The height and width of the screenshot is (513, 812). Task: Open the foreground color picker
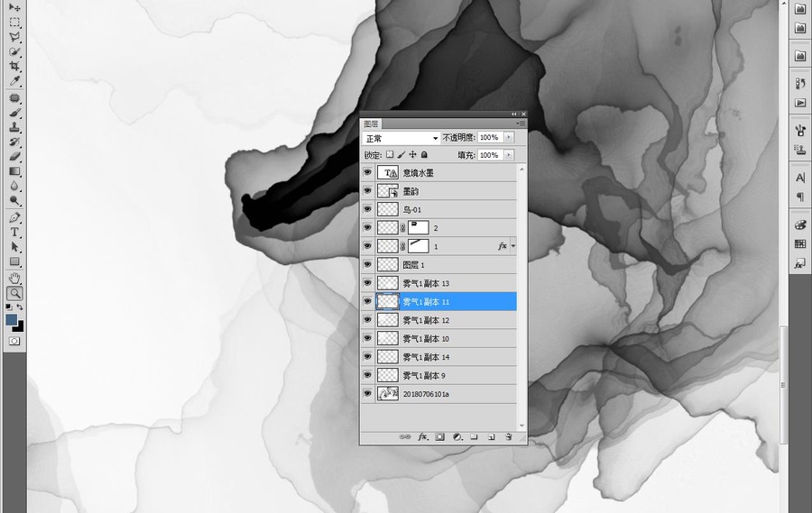click(11, 319)
